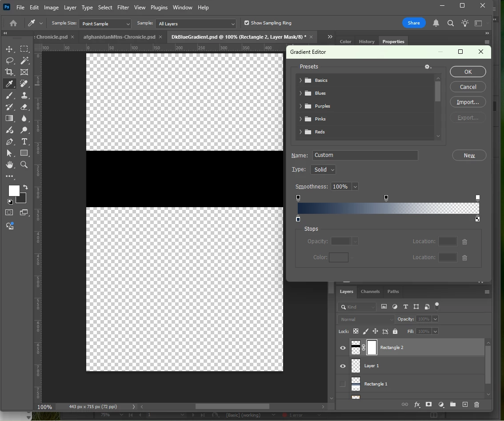Confirm gradient with OK button
Image resolution: width=504 pixels, height=421 pixels.
tap(468, 72)
